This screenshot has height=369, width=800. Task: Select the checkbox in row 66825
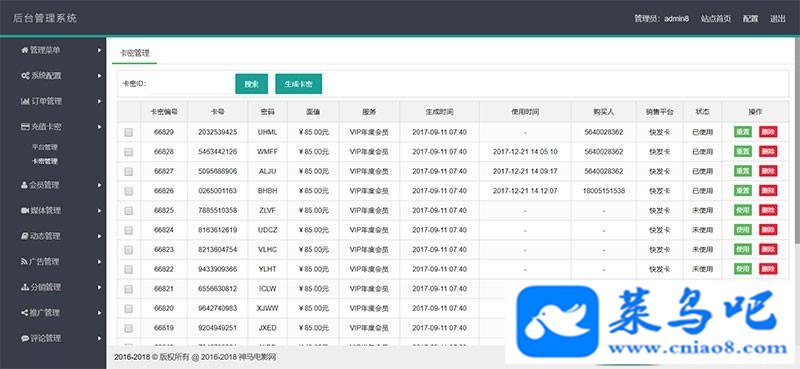coord(129,210)
